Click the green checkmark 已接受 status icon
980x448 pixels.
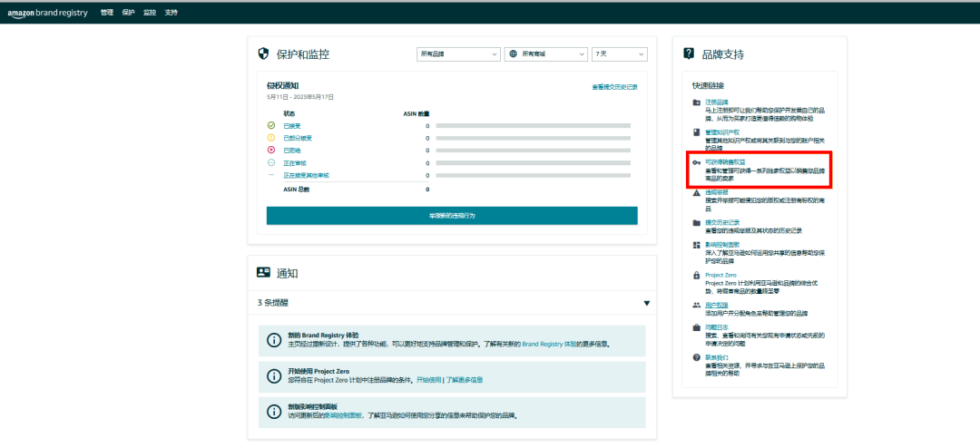(270, 125)
